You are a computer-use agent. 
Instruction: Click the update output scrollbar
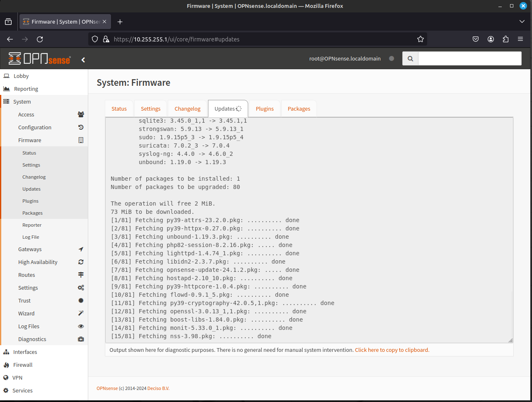pos(511,314)
